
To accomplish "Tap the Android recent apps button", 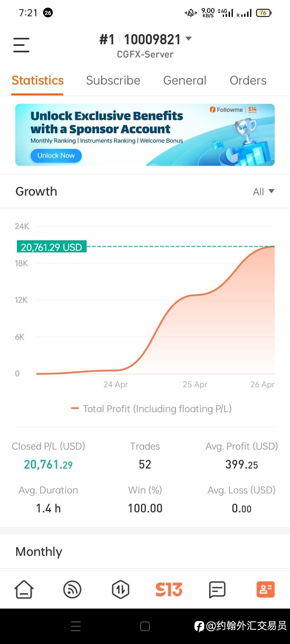I will 76,626.
